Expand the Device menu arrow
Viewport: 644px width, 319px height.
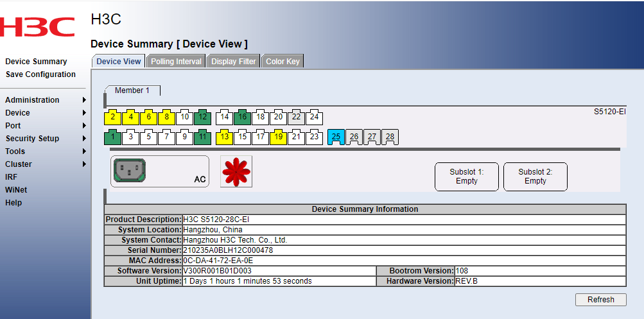point(84,112)
